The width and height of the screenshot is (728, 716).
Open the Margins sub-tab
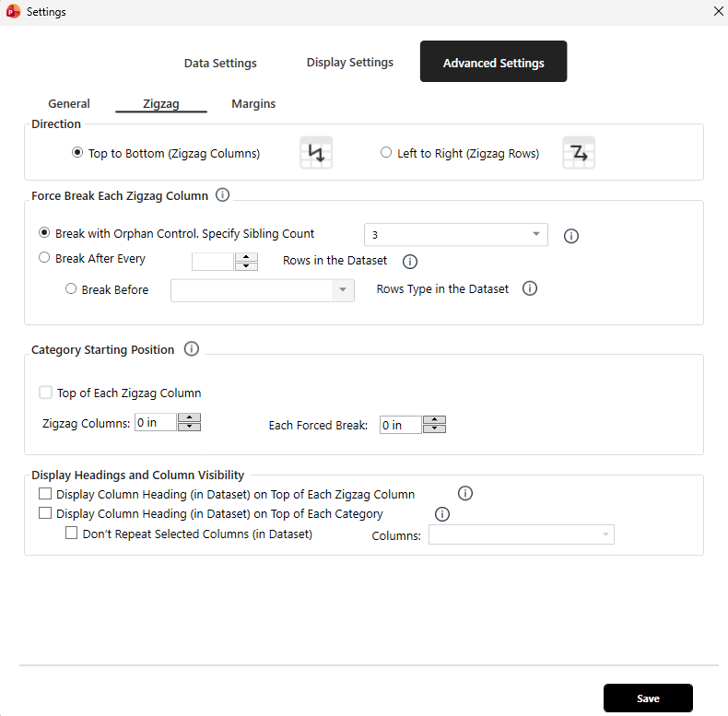[253, 104]
